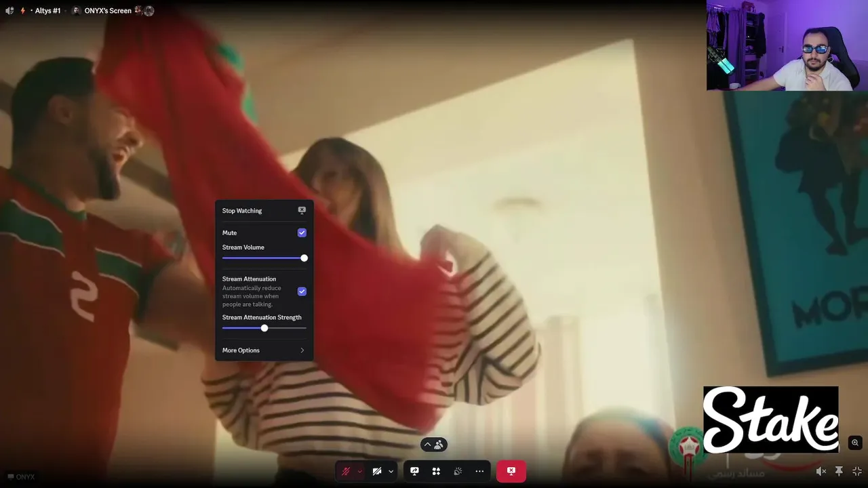The height and width of the screenshot is (488, 868).
Task: Click ONYX's avatar beside the stream title
Action: click(x=77, y=11)
